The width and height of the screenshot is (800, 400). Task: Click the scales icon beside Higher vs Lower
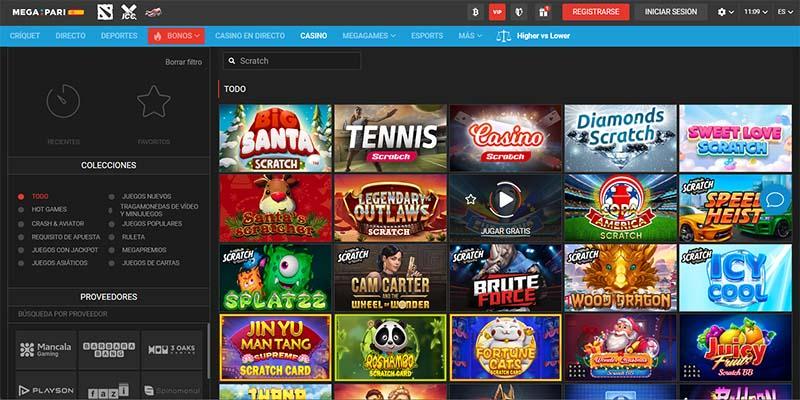pyautogui.click(x=503, y=36)
